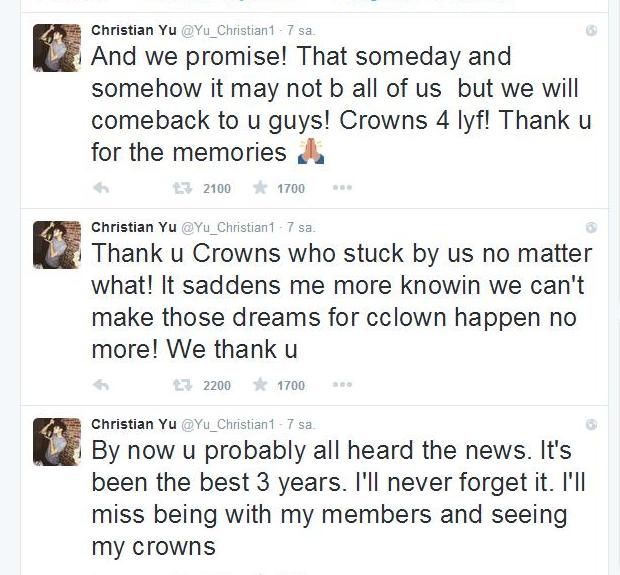View the 1700 favorites on "Thank u Crowns" tweet
The image size is (620, 575).
(290, 385)
